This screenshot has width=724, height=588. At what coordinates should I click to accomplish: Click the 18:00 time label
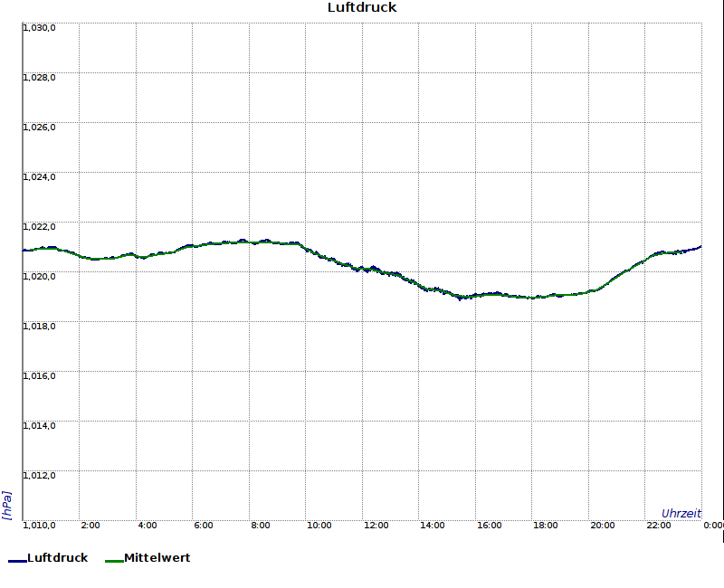546,526
